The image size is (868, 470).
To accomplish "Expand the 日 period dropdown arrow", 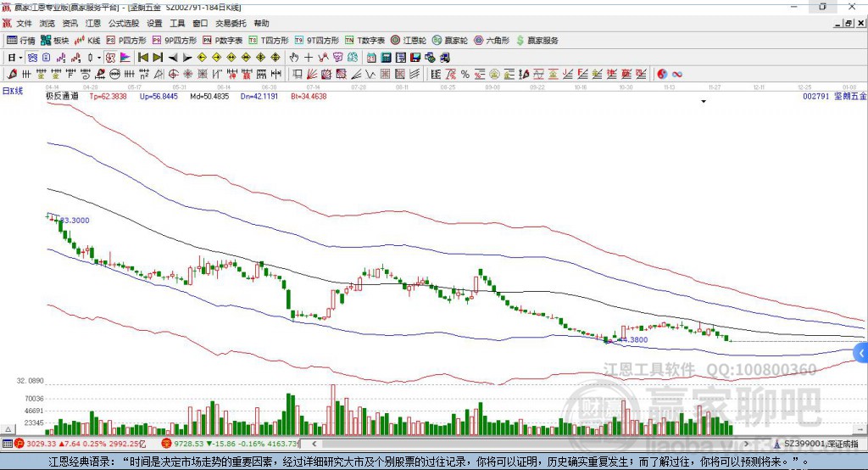I will tap(20, 58).
